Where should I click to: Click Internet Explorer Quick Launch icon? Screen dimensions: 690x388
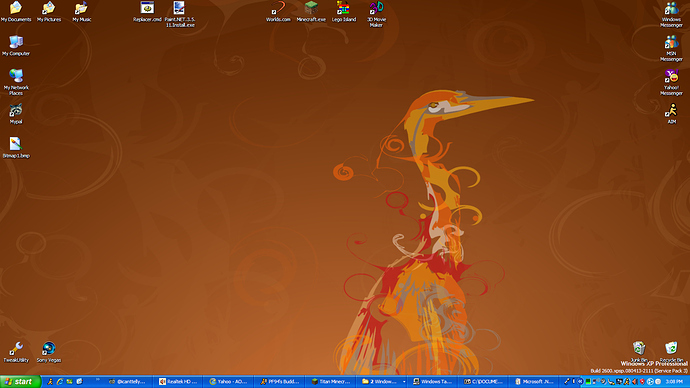pos(60,381)
